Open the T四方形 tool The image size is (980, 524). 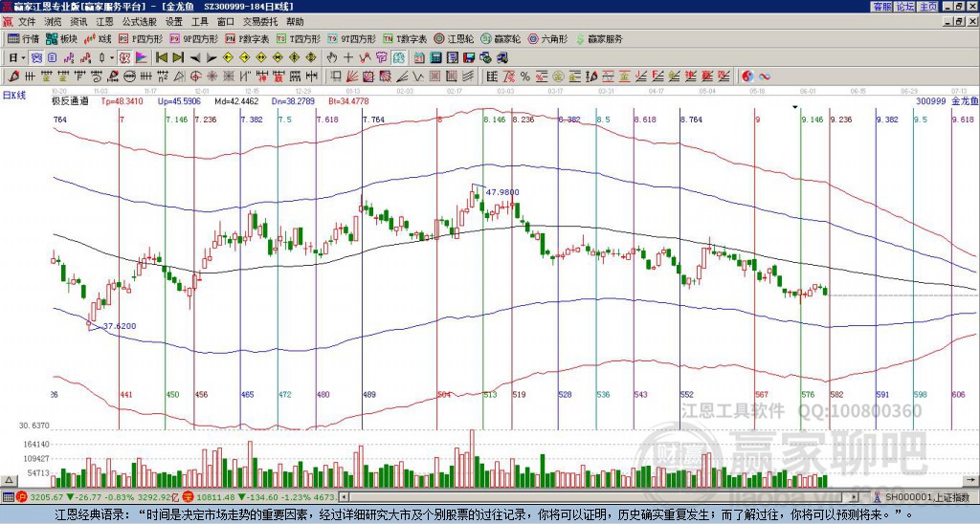[x=299, y=38]
